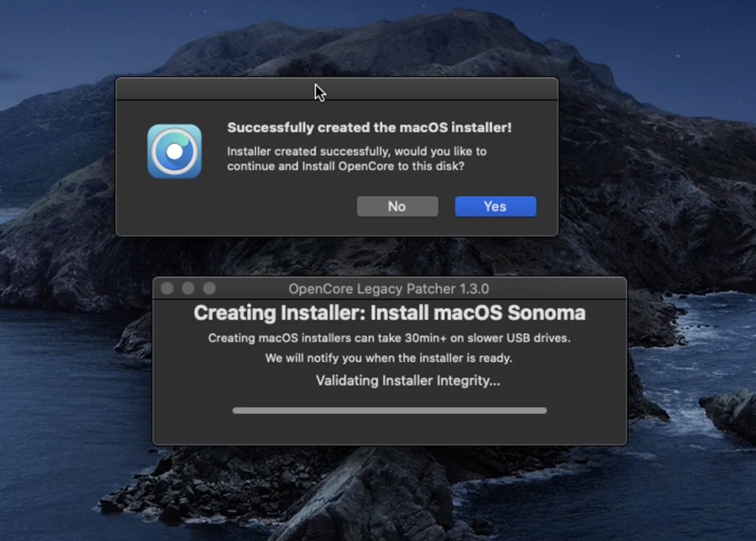The image size is (756, 541).
Task: Click No to decline installing OpenCore
Action: (397, 206)
